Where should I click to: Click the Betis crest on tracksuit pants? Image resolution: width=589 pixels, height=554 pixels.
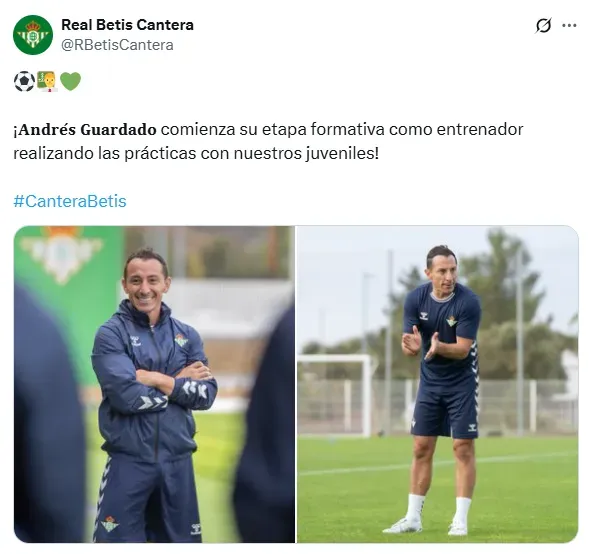[x=110, y=524]
